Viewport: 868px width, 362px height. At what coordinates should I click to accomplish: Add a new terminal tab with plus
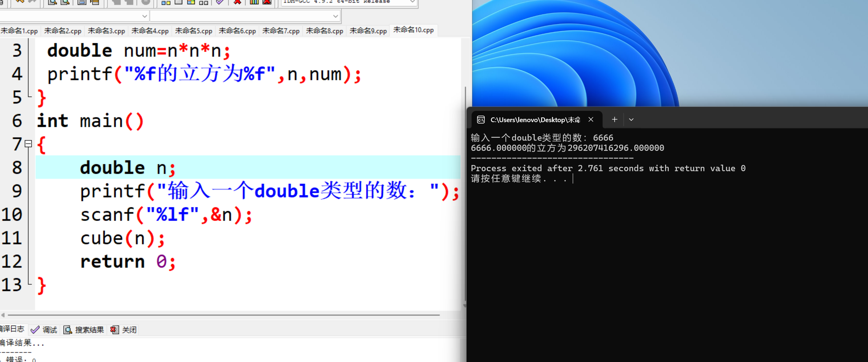point(615,120)
